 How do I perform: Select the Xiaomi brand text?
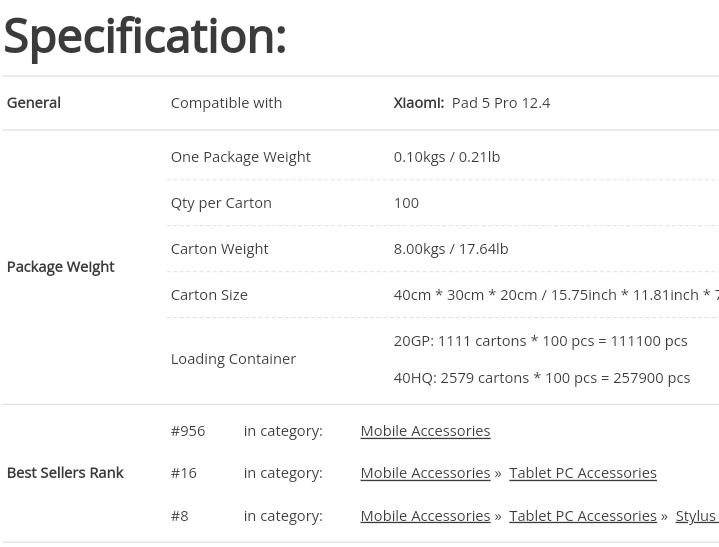pos(419,103)
